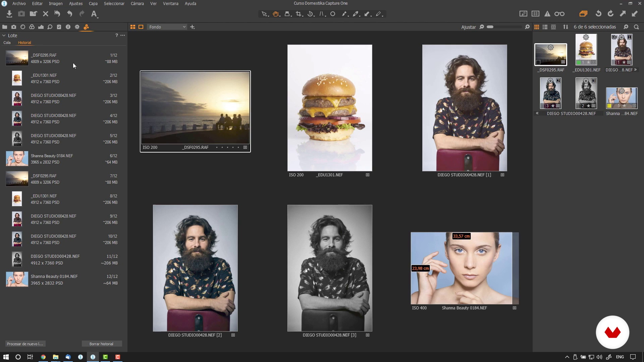The height and width of the screenshot is (362, 644).
Task: Open the Lote panel three-dots menu
Action: [123, 35]
